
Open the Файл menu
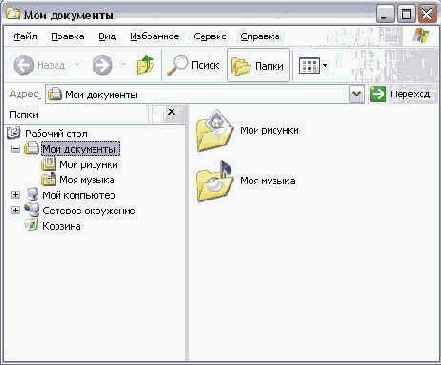tap(25, 36)
